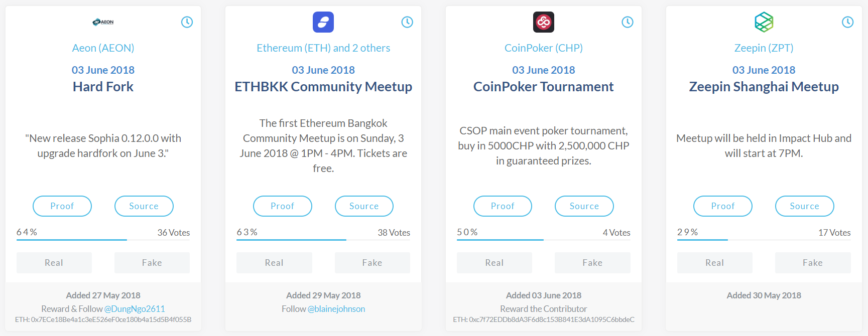Open the blue Ethereum event logo

[x=323, y=22]
